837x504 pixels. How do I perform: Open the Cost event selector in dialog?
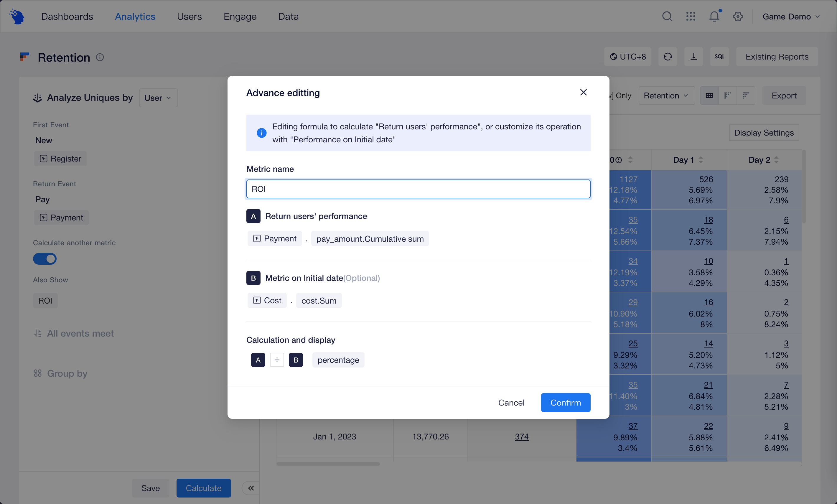[267, 301]
